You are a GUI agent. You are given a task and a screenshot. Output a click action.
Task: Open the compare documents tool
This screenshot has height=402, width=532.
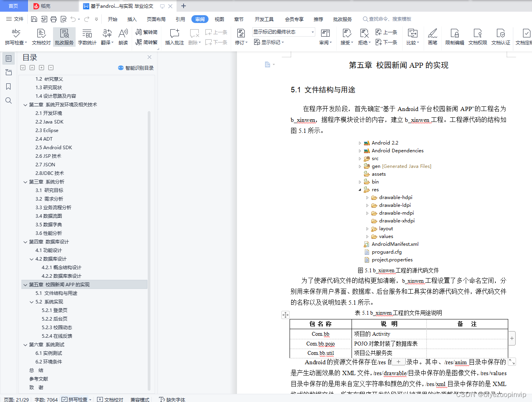click(x=413, y=37)
